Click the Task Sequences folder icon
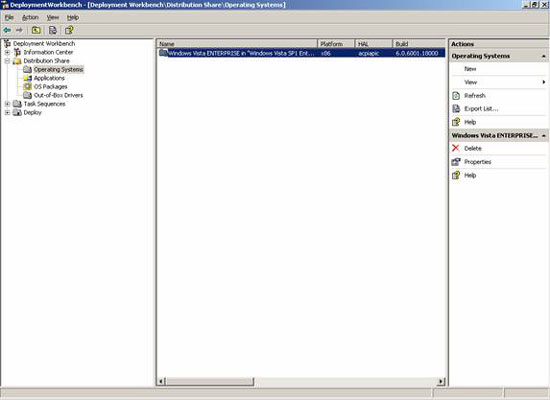 (17, 104)
